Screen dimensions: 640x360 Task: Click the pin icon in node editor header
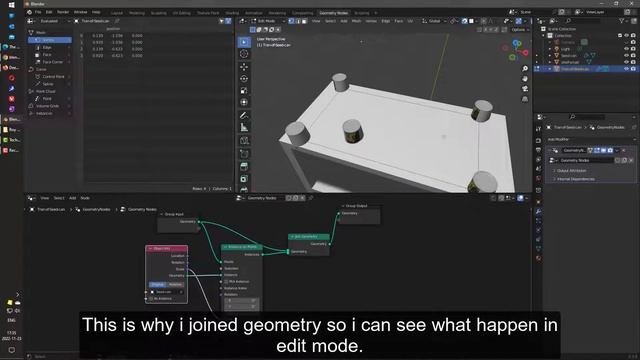(311, 198)
